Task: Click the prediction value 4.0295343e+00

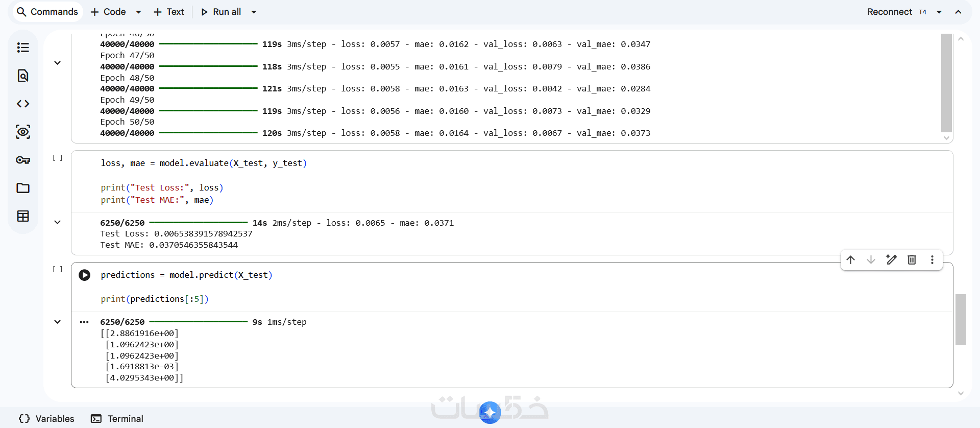Action: [x=142, y=378]
